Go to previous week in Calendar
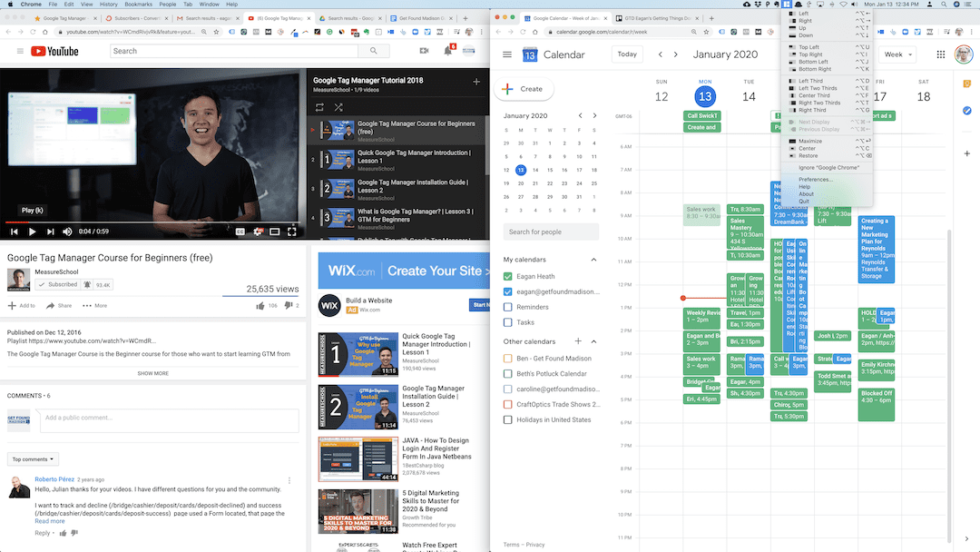The image size is (980, 552). pyautogui.click(x=660, y=54)
